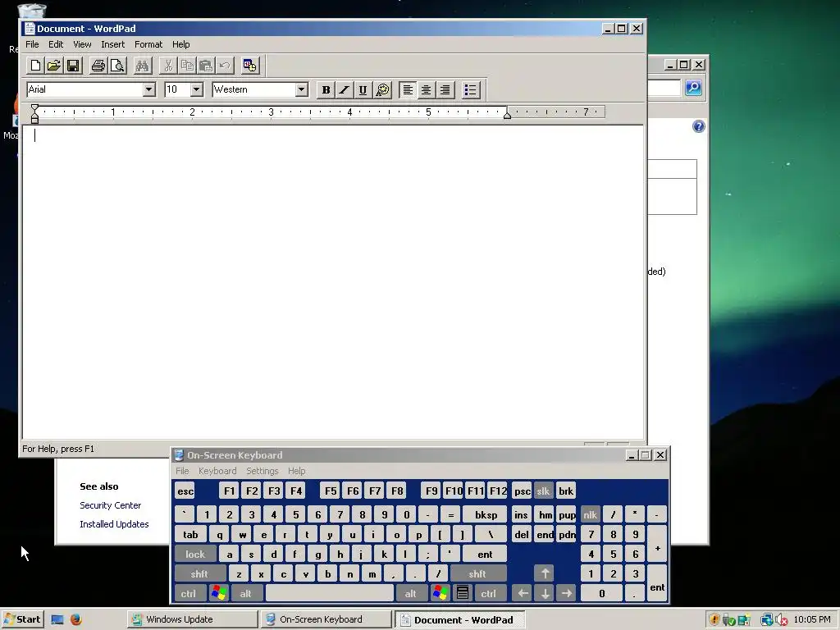
Task: Switch to Windows Update taskbar button
Action: pyautogui.click(x=192, y=619)
